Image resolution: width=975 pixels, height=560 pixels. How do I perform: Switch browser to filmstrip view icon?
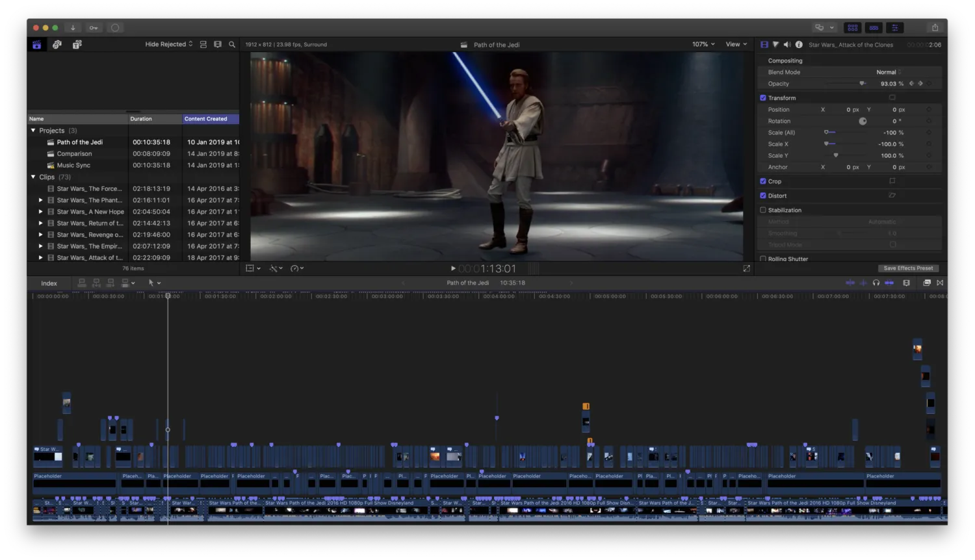point(218,44)
